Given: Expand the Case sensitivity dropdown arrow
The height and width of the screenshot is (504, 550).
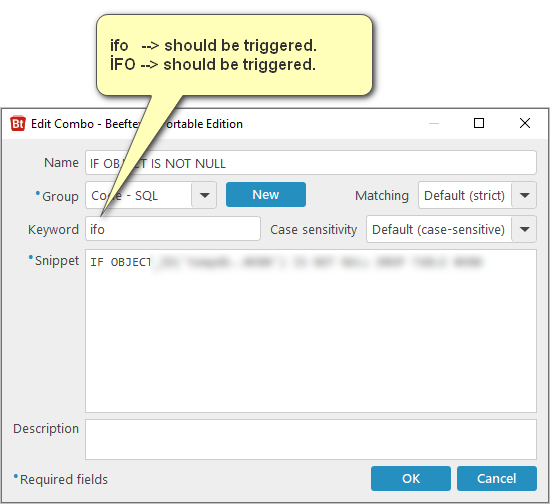Looking at the screenshot, I should (524, 229).
